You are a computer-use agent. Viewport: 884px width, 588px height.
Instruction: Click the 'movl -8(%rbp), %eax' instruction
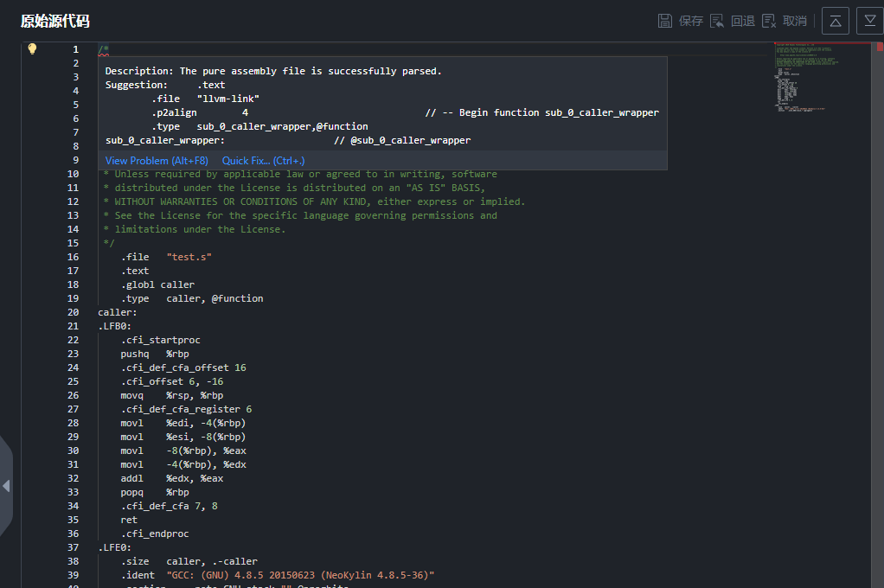tap(183, 451)
